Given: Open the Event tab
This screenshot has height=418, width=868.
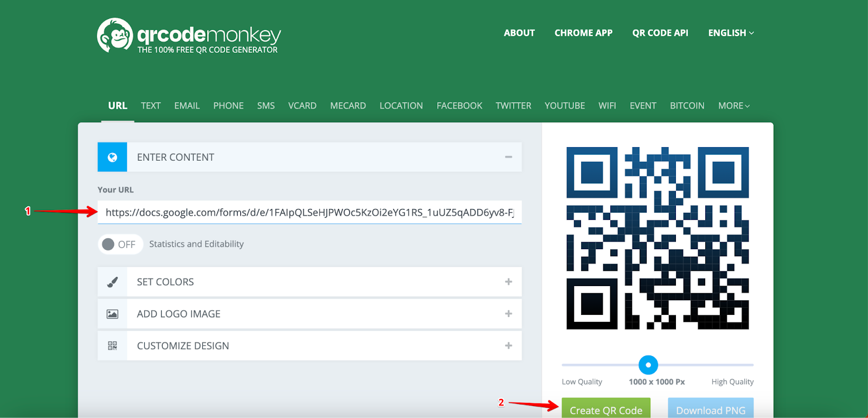Looking at the screenshot, I should (643, 106).
